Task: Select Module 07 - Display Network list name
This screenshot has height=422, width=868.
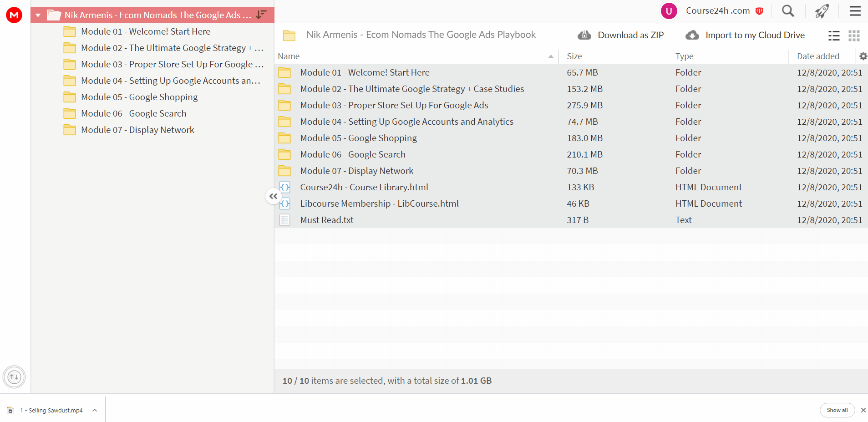Action: tap(357, 171)
